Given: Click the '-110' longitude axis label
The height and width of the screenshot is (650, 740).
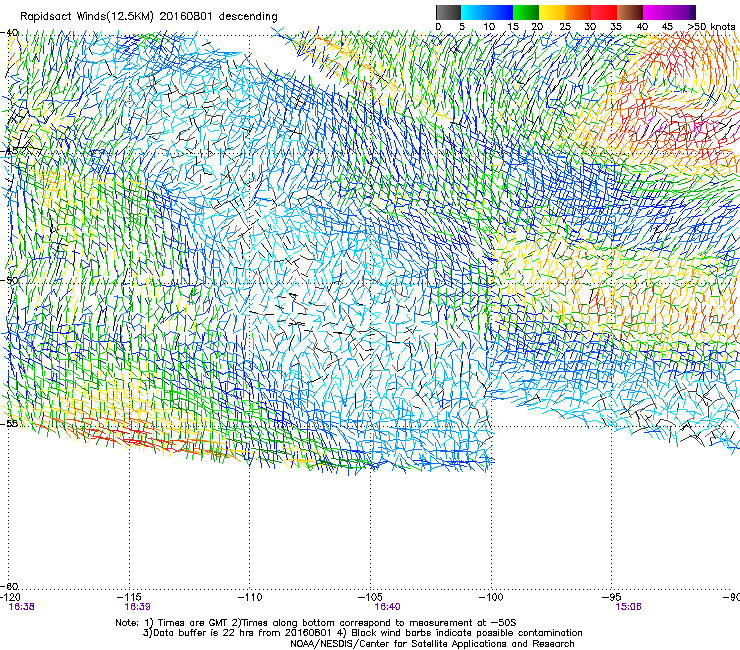Looking at the screenshot, I should [x=250, y=597].
